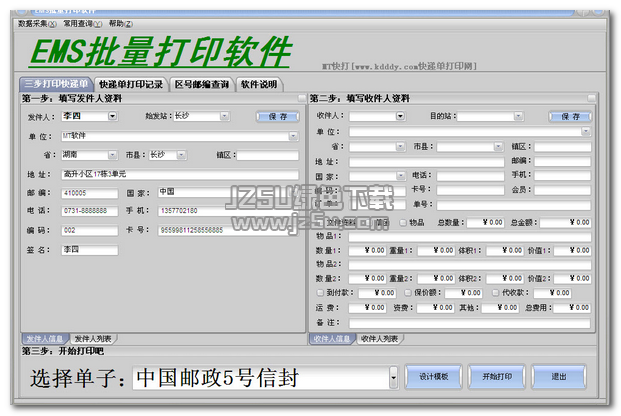Viewport: 621px width, 416px height.
Task: Open the 常用查询 menu
Action: [x=82, y=24]
